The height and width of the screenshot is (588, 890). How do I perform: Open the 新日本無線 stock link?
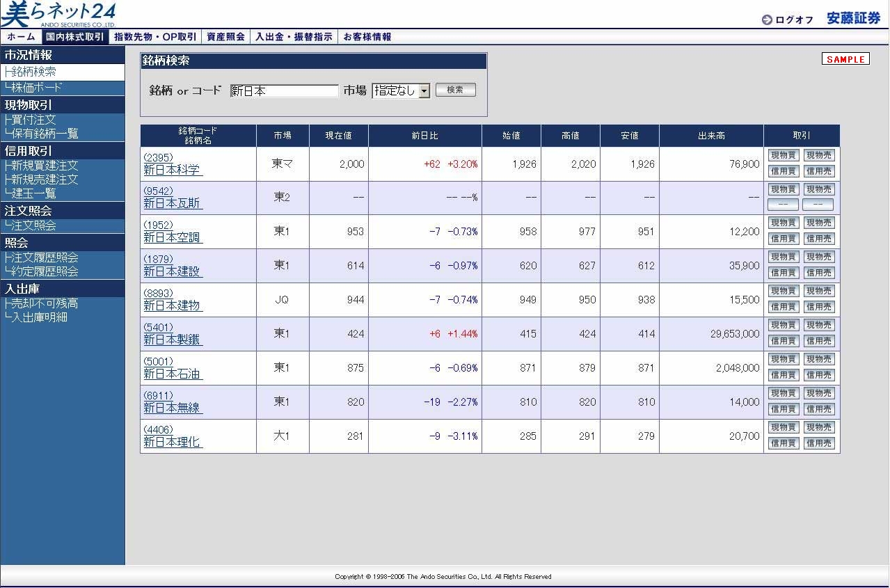coord(173,408)
